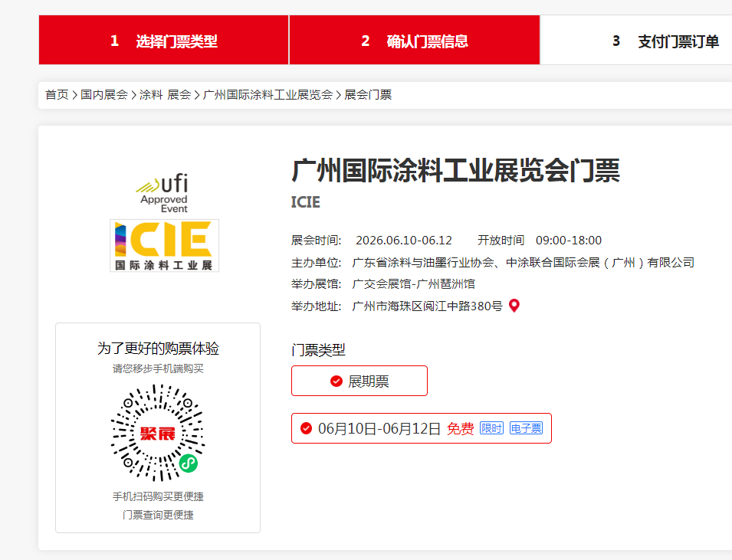Navigate to 国内展会 in the breadcrumb
The image size is (732, 560).
tap(104, 95)
